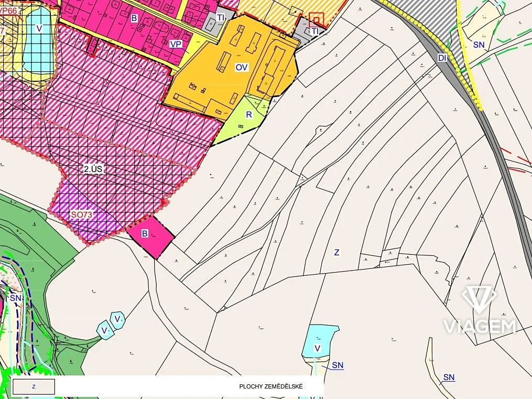The width and height of the screenshot is (532, 399).
Task: Select the light green R zone label
Action: coord(249,114)
